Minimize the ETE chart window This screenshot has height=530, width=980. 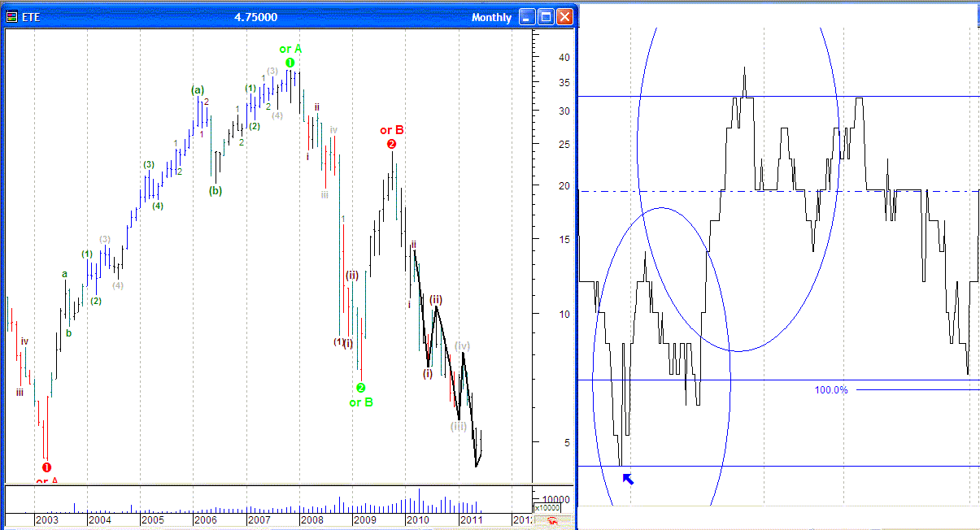(x=528, y=17)
